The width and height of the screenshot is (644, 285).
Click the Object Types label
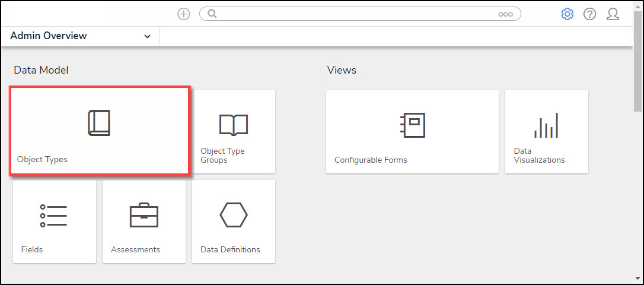pyautogui.click(x=42, y=160)
